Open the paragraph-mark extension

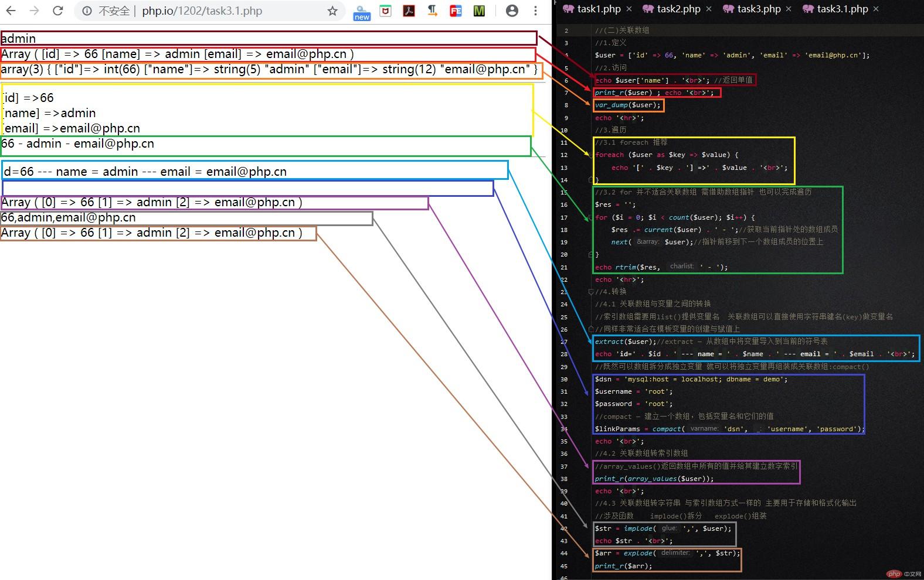(432, 11)
